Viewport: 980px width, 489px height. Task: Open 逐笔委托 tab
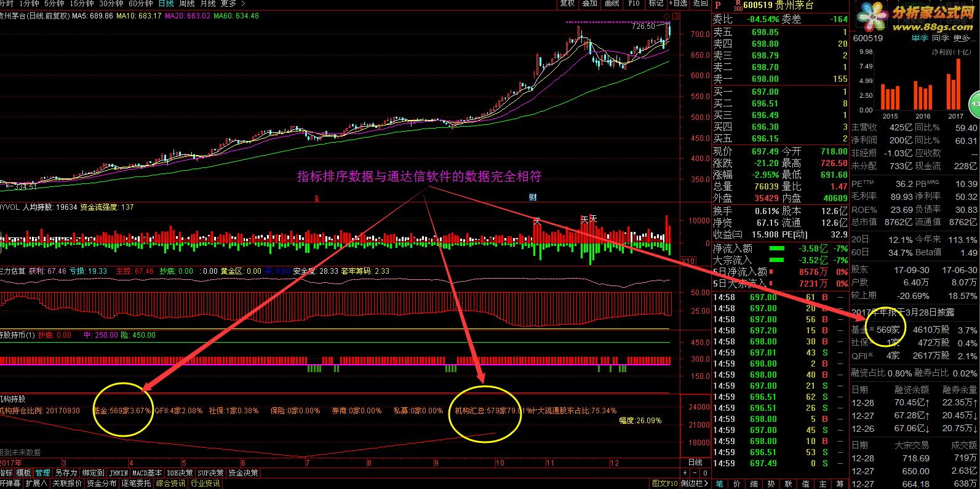(136, 483)
